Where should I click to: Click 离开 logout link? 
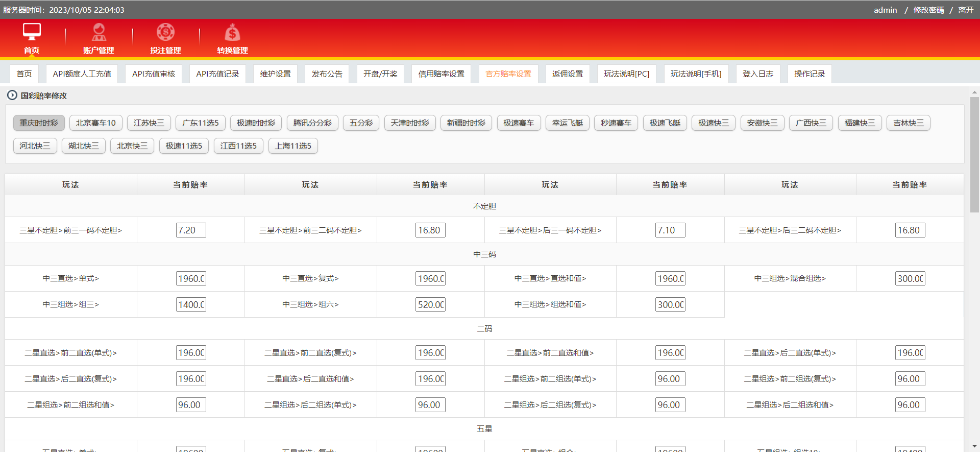(965, 10)
